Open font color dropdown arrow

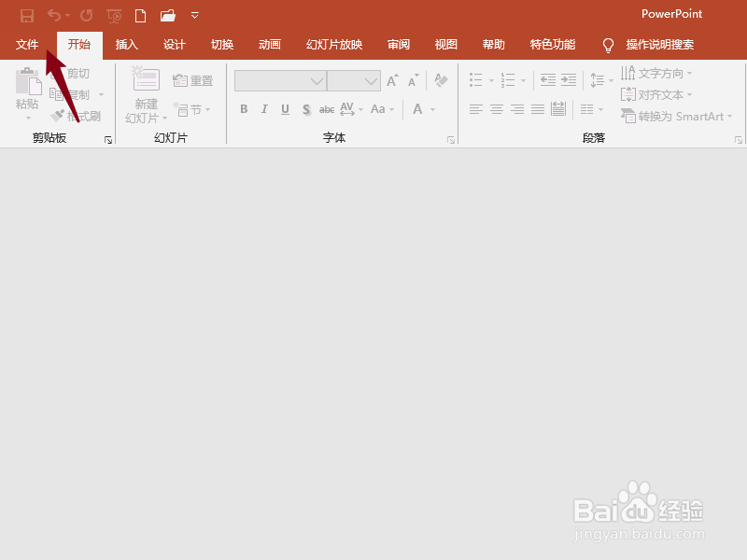[x=432, y=109]
